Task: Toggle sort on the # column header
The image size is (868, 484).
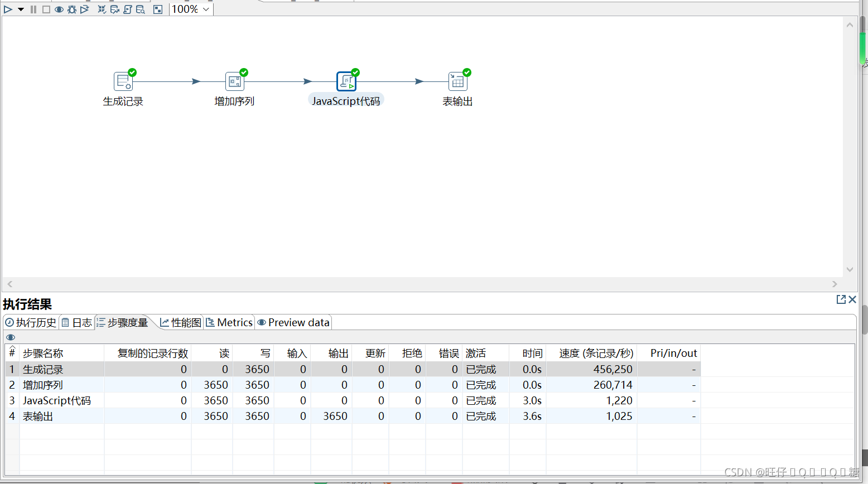Action: (12, 354)
